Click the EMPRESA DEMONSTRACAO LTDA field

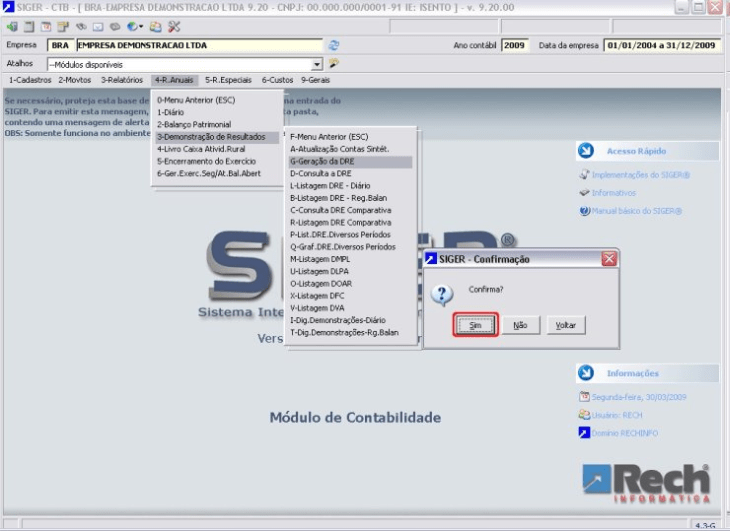(199, 45)
